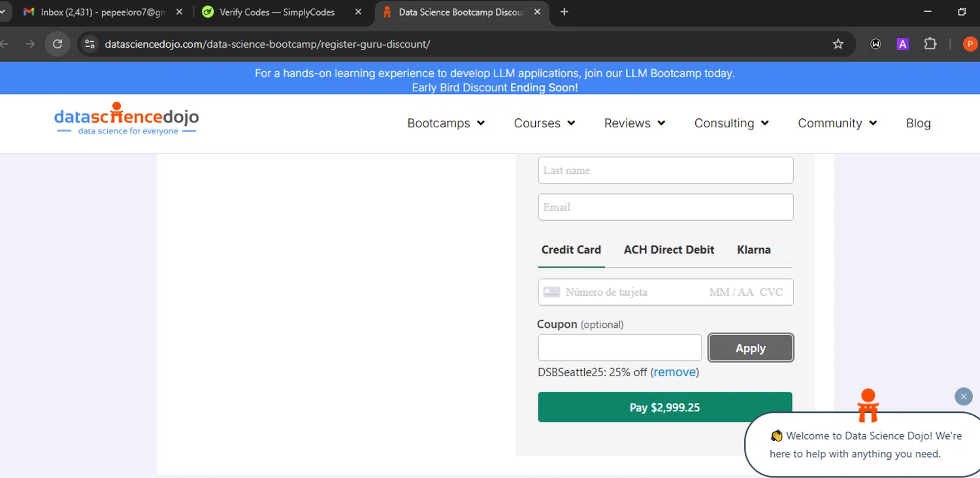Click the credit card icon in card field
The width and height of the screenshot is (980, 478).
[551, 292]
